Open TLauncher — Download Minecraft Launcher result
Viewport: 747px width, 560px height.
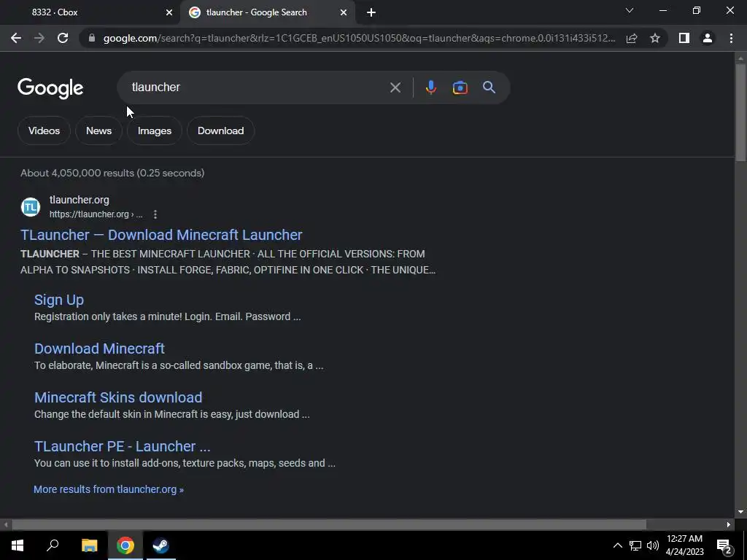pos(161,235)
